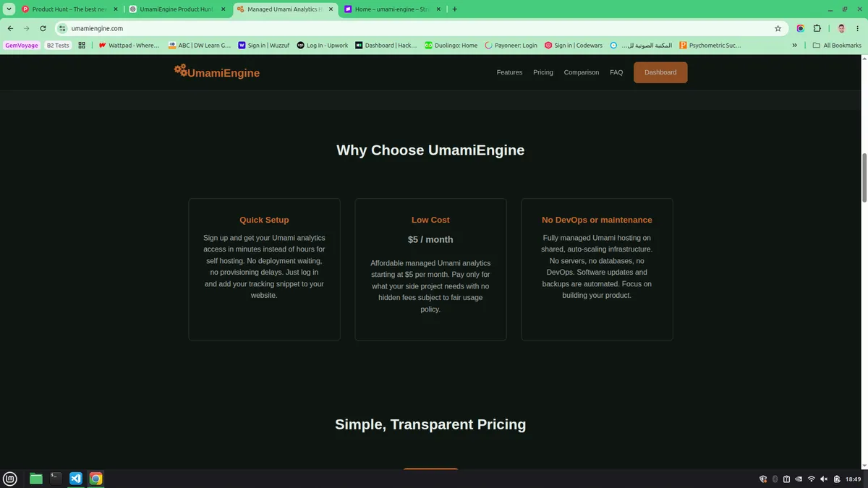The image size is (868, 488).
Task: Open the tab search dropdown arrow
Action: tap(9, 9)
